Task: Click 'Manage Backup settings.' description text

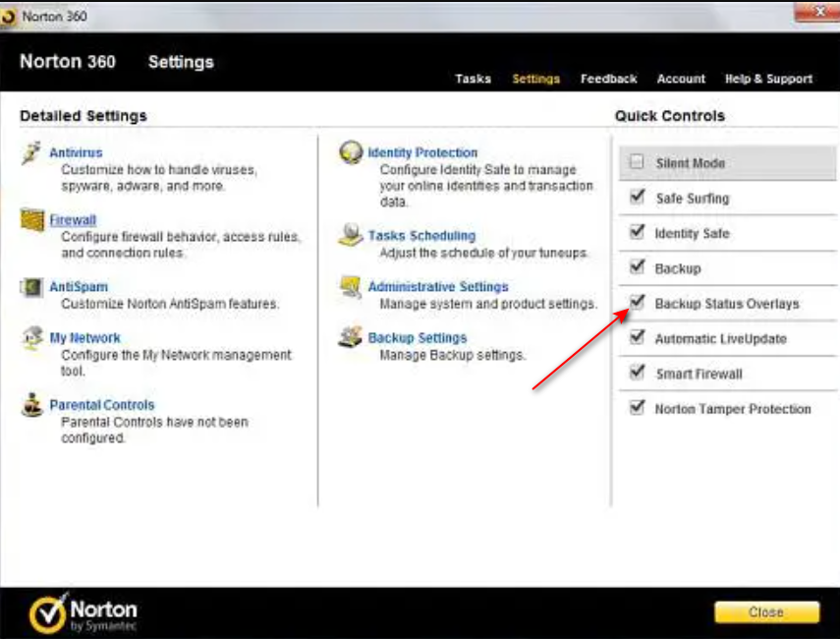Action: 453,355
